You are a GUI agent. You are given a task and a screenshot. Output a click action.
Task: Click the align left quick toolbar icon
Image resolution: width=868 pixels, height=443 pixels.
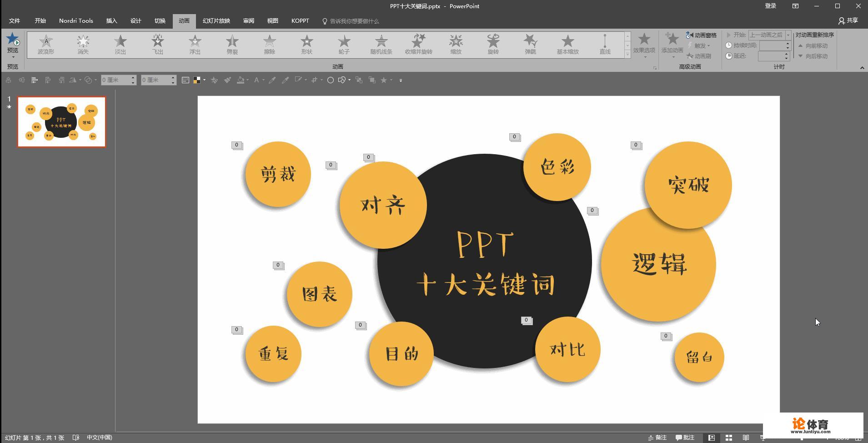(35, 80)
